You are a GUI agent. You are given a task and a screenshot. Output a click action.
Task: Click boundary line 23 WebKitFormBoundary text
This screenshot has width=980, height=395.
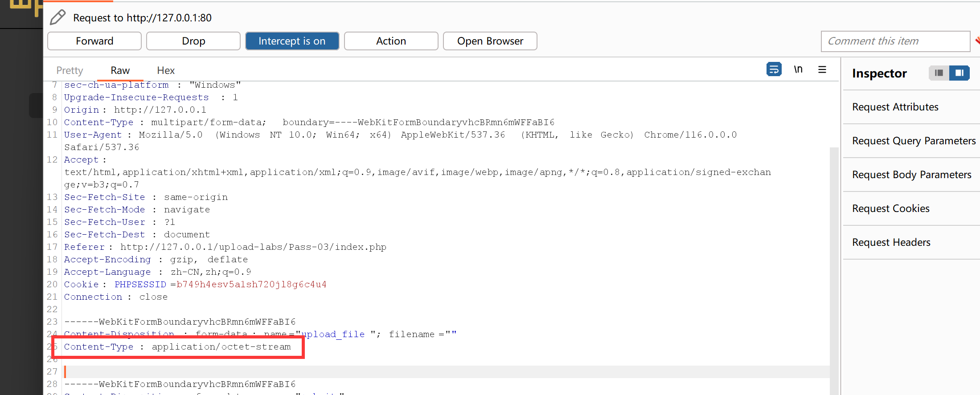(180, 322)
